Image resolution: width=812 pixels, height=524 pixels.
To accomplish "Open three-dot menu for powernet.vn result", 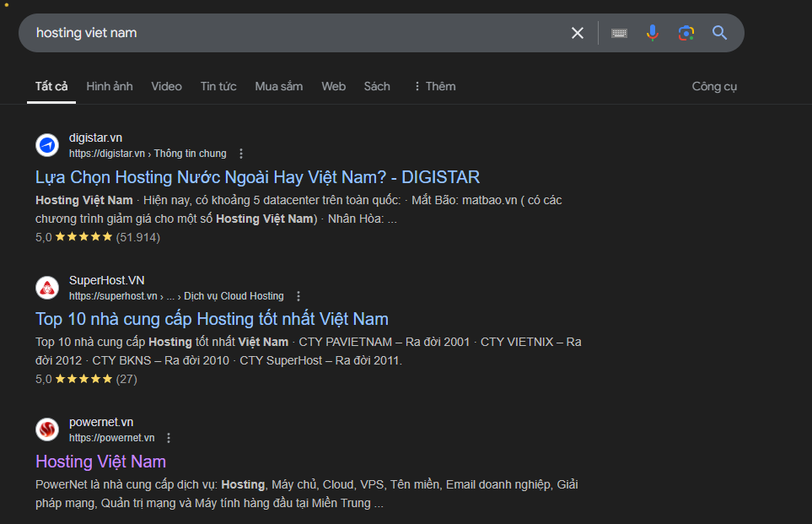I will (x=169, y=438).
